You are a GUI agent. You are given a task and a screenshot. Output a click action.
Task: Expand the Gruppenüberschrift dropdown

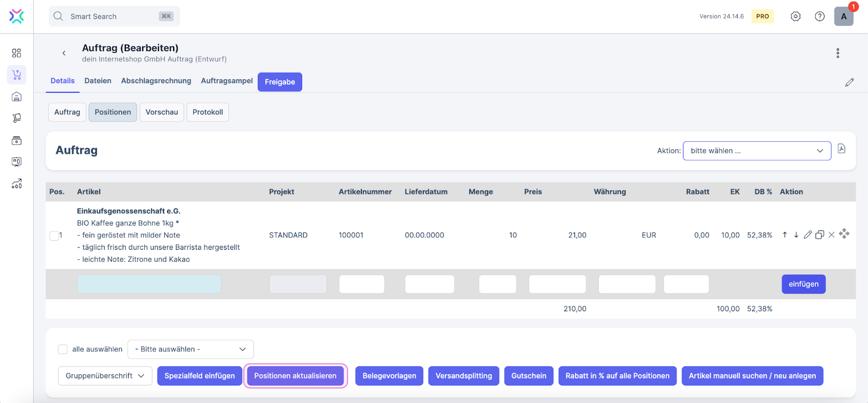[x=105, y=376]
